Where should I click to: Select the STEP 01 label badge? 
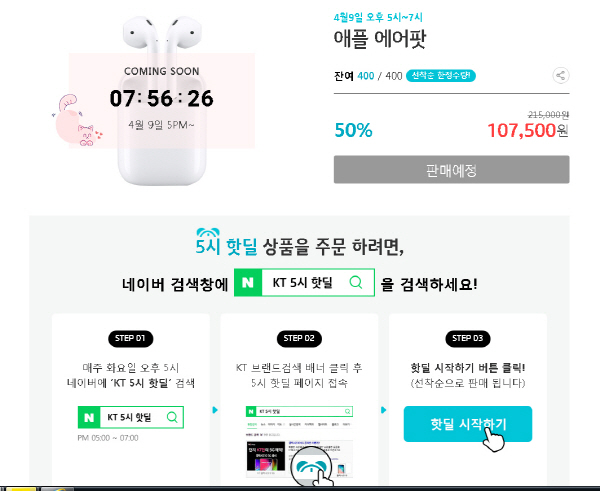tap(131, 337)
